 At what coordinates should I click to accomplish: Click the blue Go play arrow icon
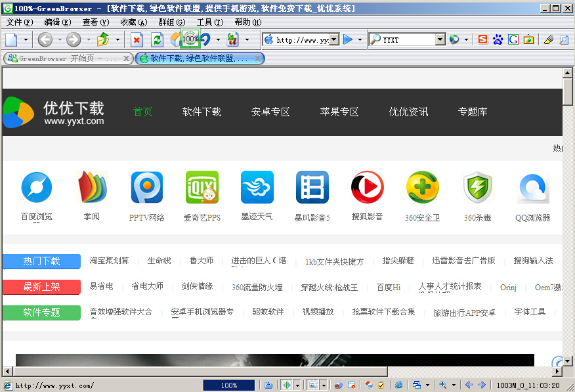[348, 39]
